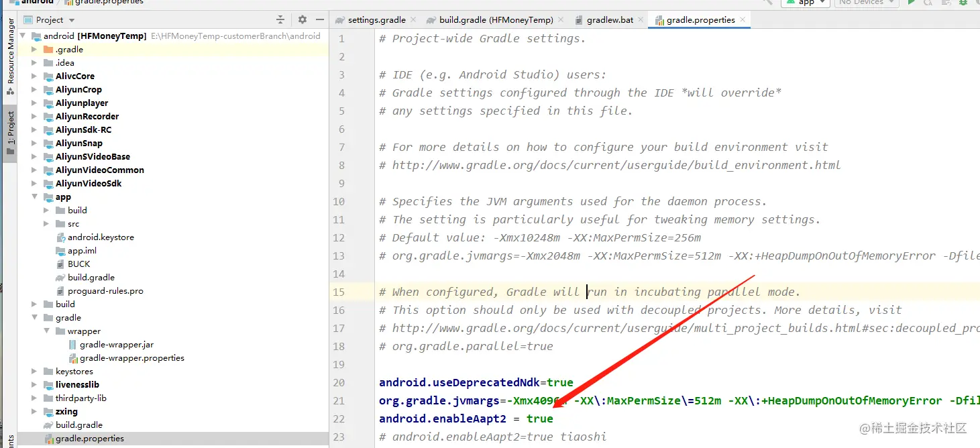The image size is (980, 448).
Task: Hide the Project panel with minus icon
Action: click(320, 19)
